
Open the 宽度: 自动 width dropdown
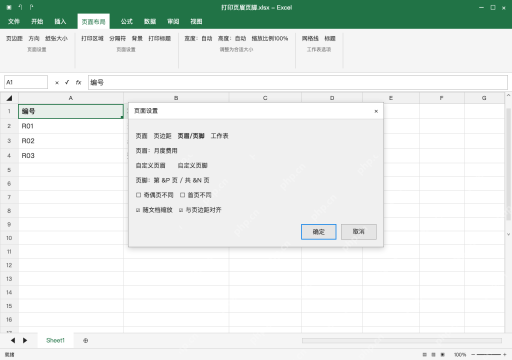coord(198,39)
